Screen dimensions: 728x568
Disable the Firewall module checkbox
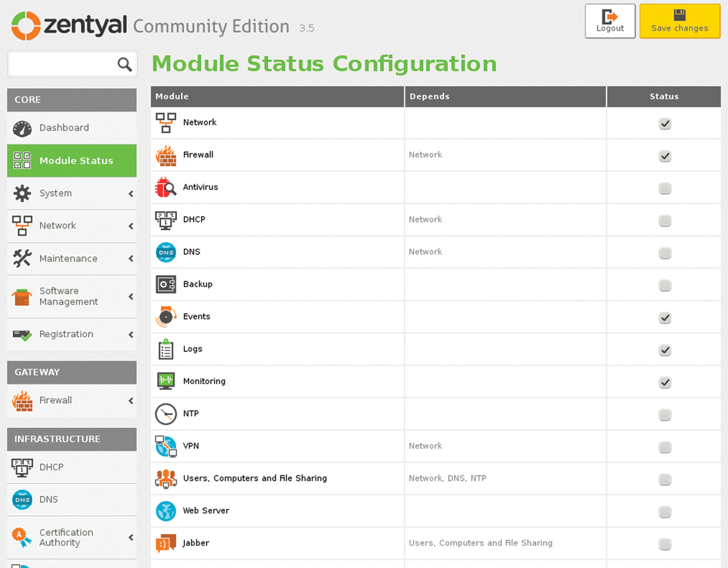click(x=665, y=156)
